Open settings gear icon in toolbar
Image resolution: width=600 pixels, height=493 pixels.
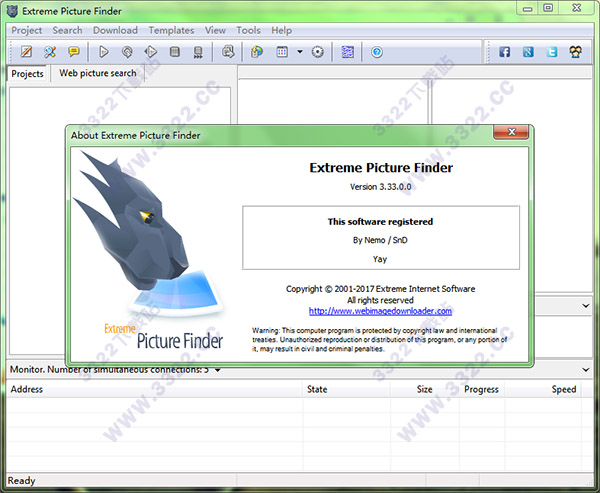318,52
